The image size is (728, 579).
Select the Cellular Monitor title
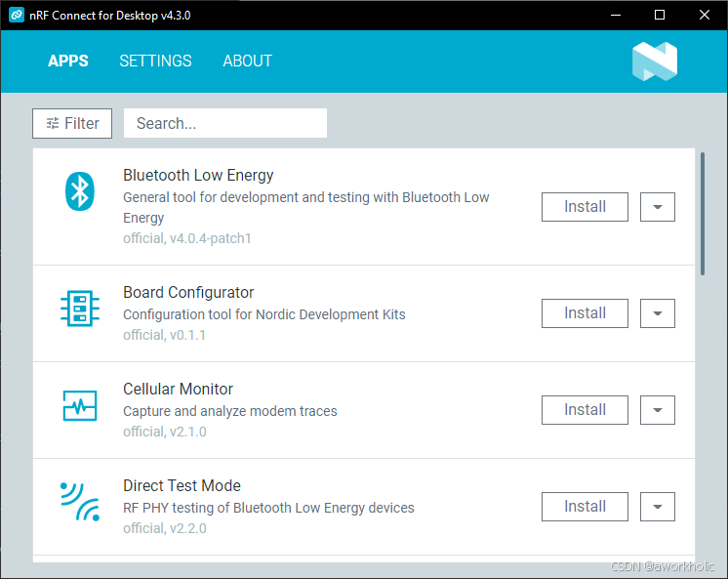click(x=178, y=389)
